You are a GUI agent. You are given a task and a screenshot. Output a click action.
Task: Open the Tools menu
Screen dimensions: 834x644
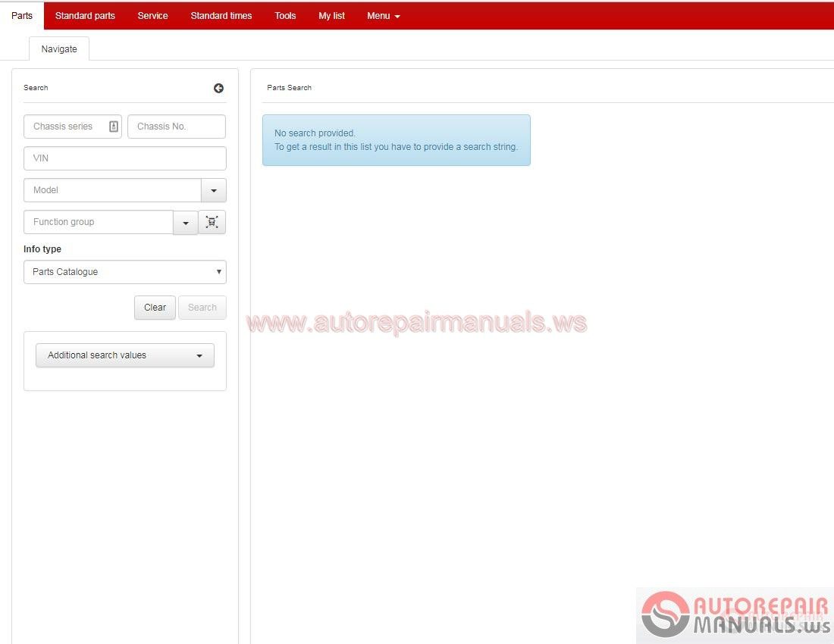285,15
